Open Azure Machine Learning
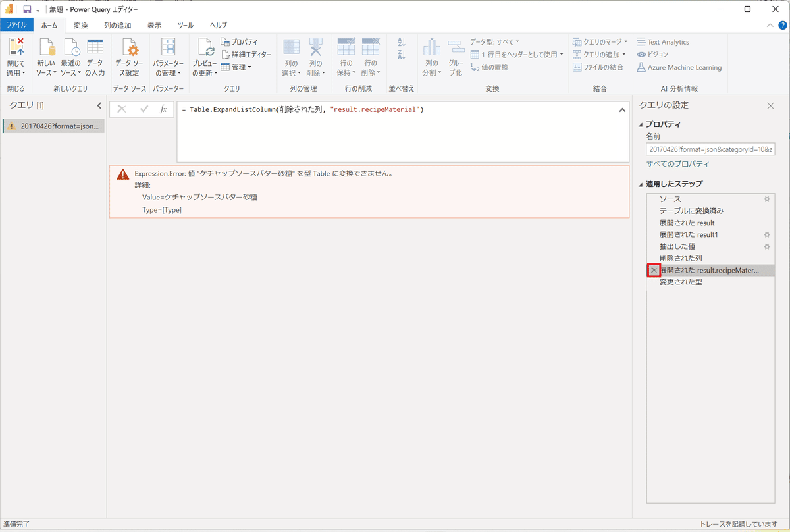 point(679,67)
